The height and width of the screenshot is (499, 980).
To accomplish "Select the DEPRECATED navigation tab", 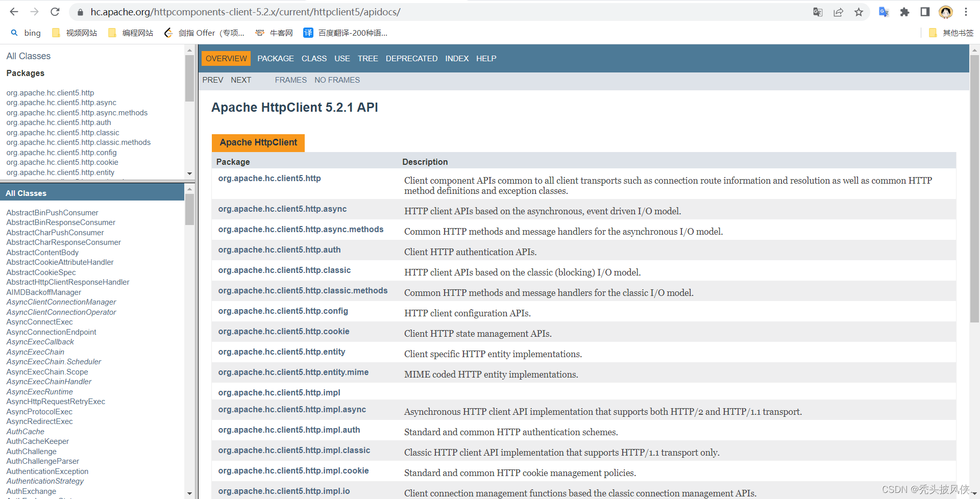I will tap(411, 58).
